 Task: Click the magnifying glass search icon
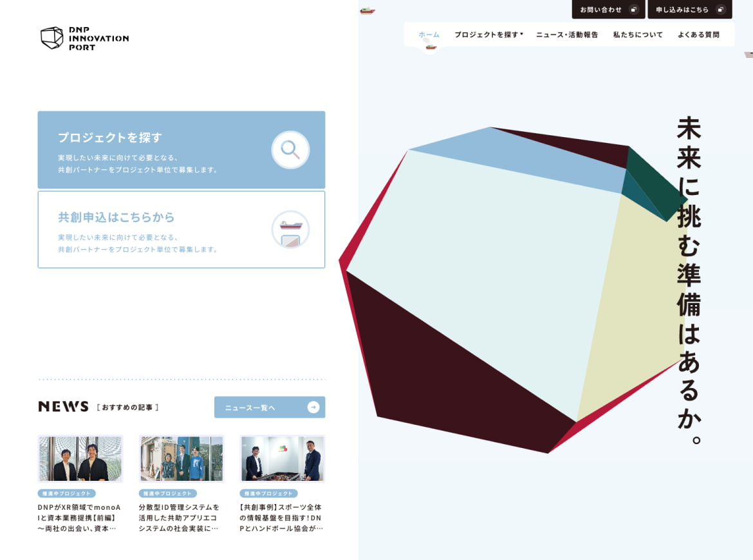290,149
